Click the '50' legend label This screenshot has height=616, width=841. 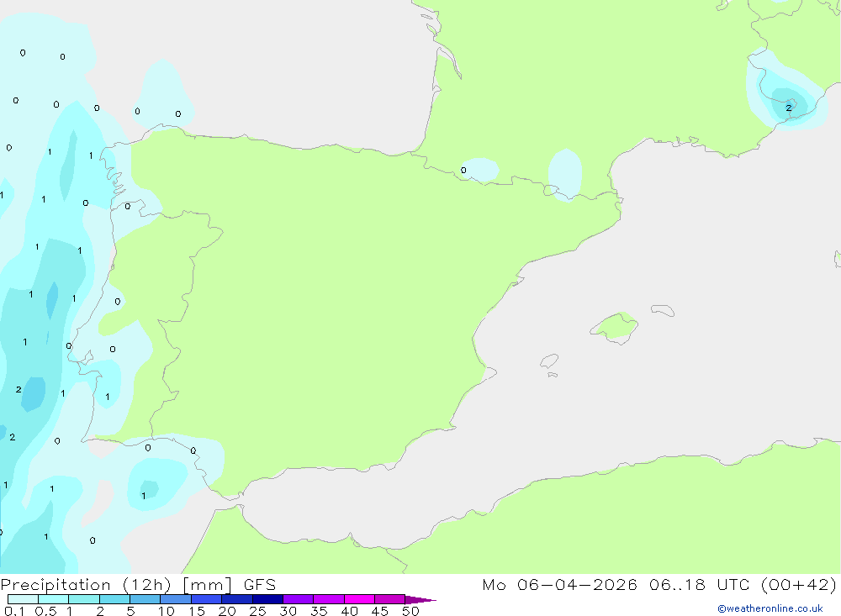410,611
